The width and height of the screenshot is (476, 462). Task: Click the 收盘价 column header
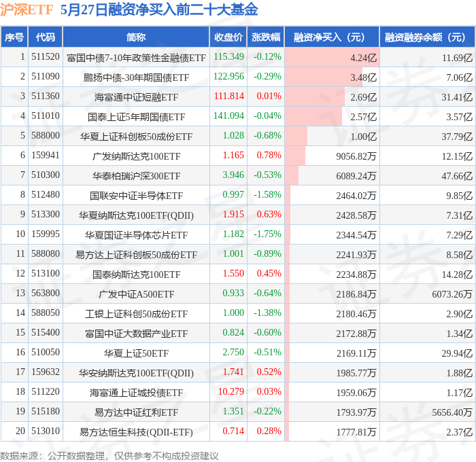(x=228, y=37)
